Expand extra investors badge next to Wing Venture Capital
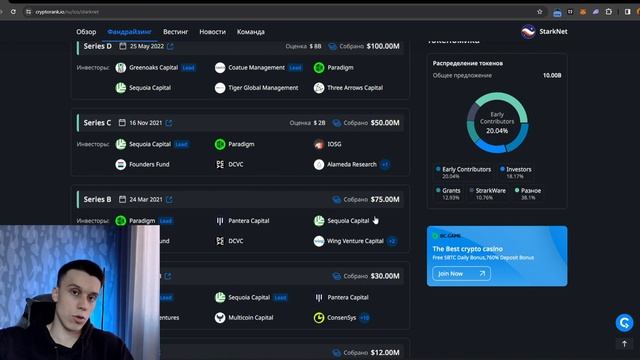The image size is (640, 360). tap(392, 241)
